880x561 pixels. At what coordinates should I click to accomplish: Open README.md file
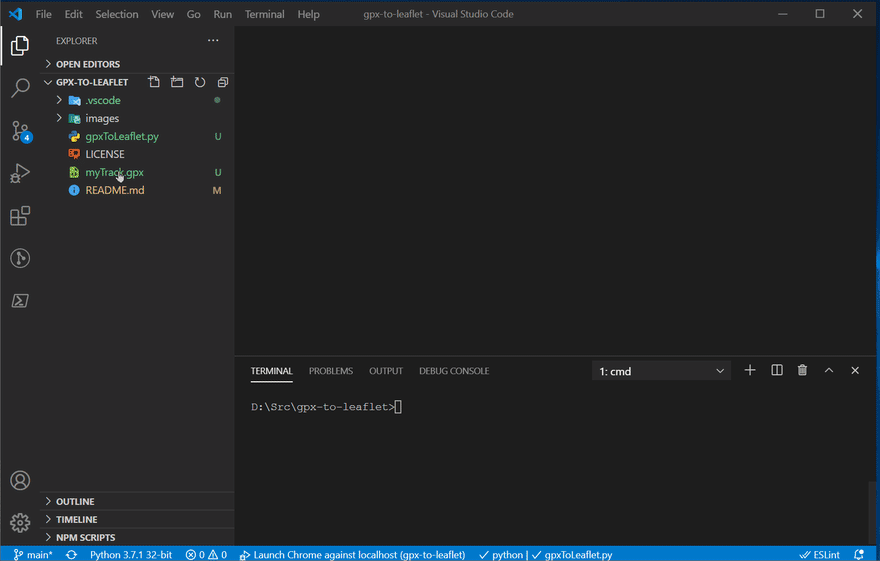(x=137, y=190)
